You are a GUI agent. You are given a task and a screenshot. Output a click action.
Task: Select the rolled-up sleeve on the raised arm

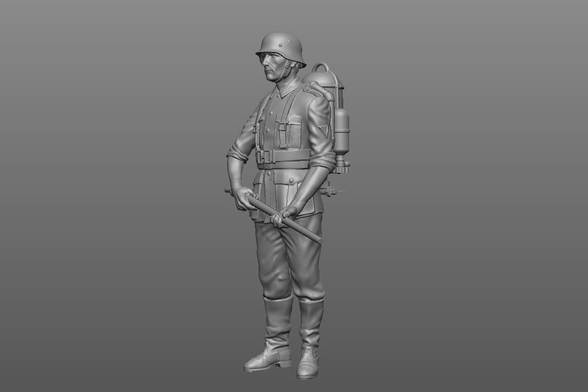click(238, 154)
